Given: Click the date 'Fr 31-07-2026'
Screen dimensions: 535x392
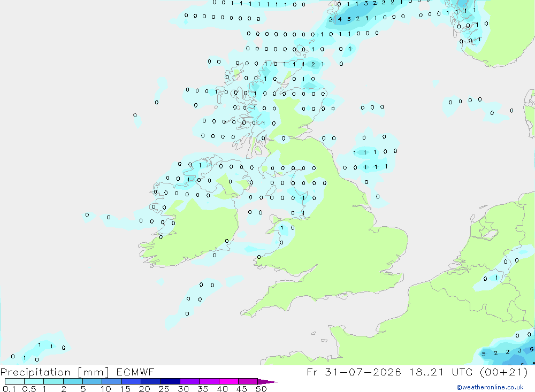Looking at the screenshot, I should coord(354,372).
